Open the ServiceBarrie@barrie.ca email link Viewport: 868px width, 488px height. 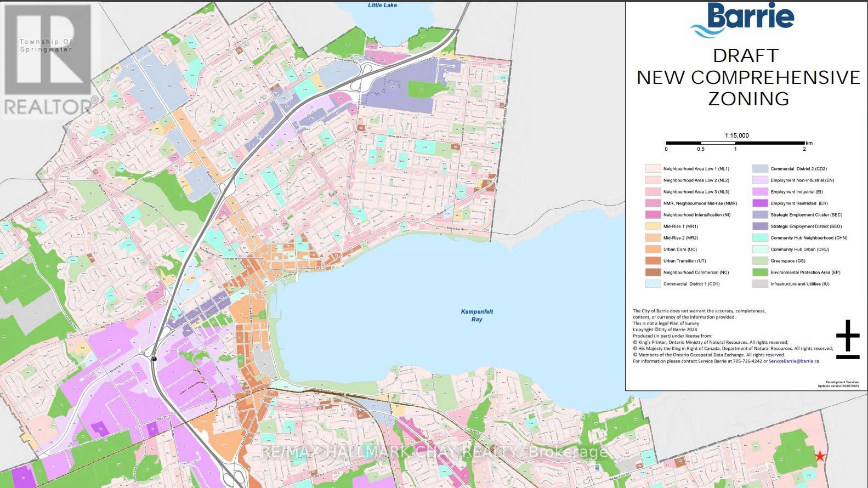tap(793, 361)
